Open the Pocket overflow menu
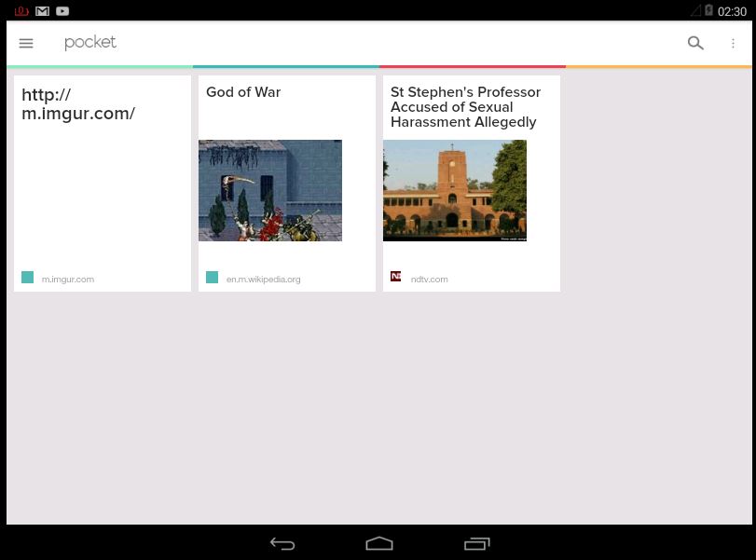This screenshot has height=560, width=756. point(733,43)
